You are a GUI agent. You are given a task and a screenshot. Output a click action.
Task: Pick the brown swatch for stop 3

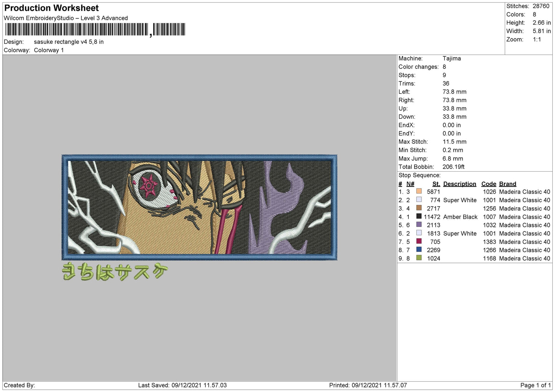point(419,208)
